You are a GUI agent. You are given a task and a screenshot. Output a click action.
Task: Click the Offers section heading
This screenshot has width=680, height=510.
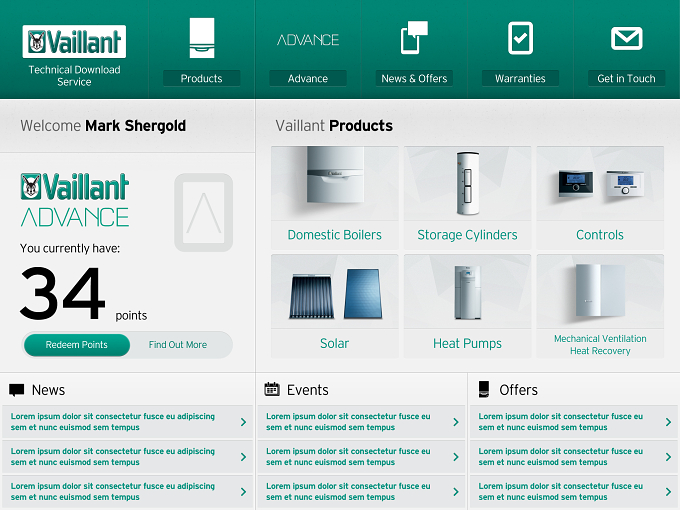pyautogui.click(x=518, y=390)
